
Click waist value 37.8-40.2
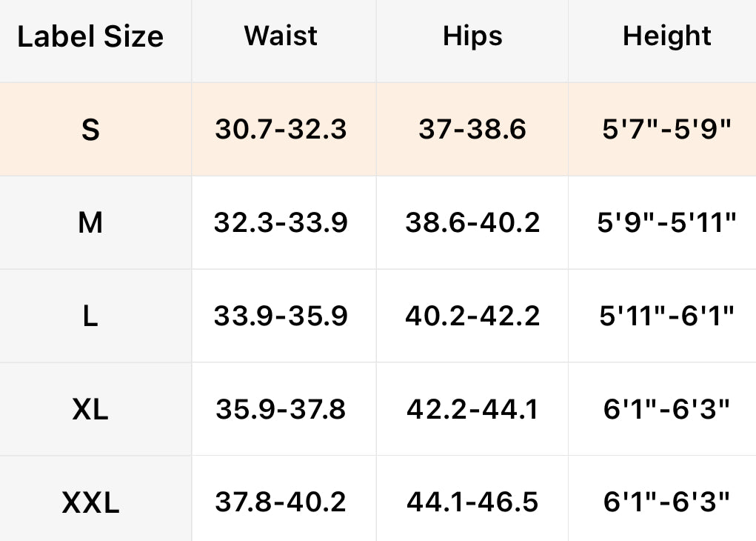[281, 502]
